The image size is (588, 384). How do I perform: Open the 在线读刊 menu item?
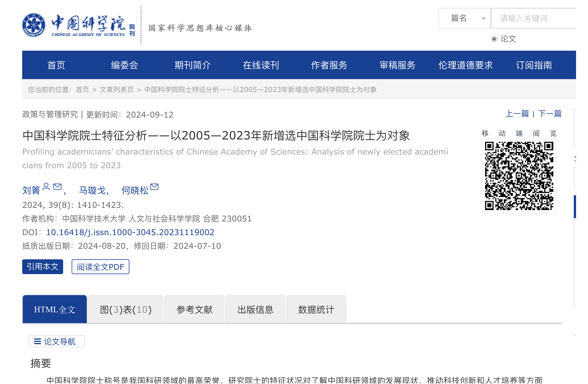[x=261, y=65]
